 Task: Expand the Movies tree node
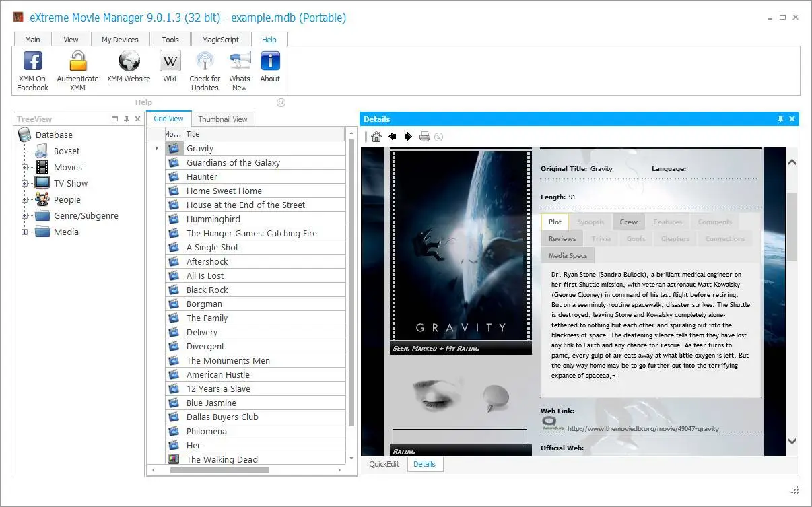click(x=25, y=168)
